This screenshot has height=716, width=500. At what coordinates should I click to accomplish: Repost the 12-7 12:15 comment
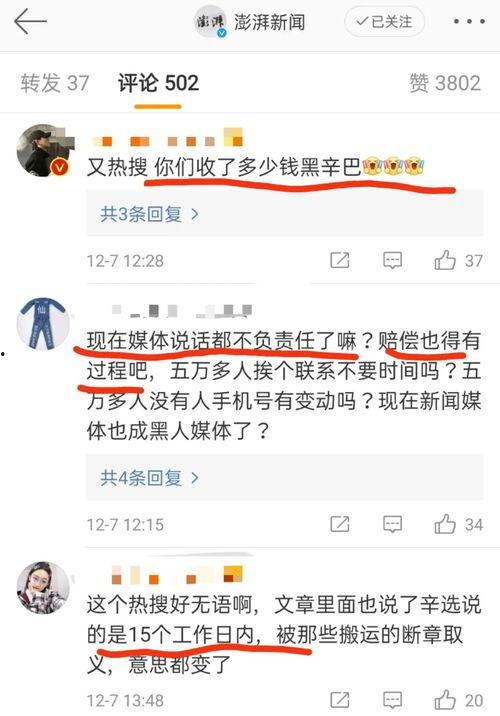[x=340, y=524]
